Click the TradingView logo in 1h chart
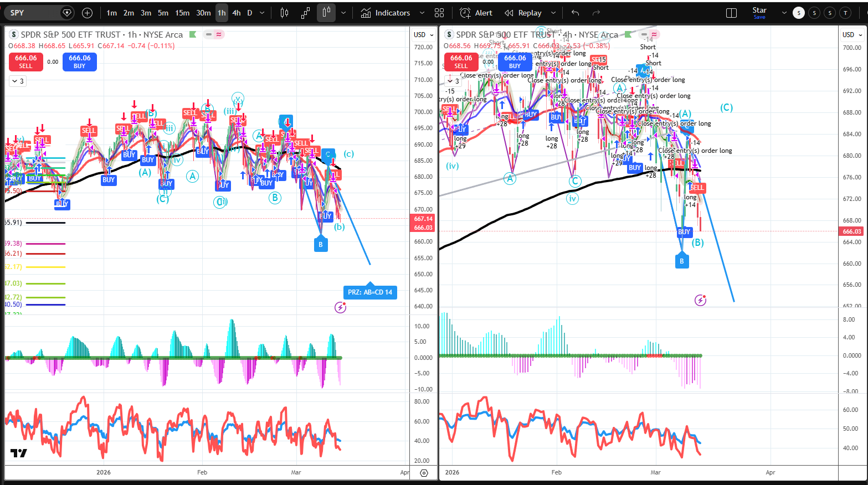This screenshot has height=485, width=868. (x=18, y=453)
